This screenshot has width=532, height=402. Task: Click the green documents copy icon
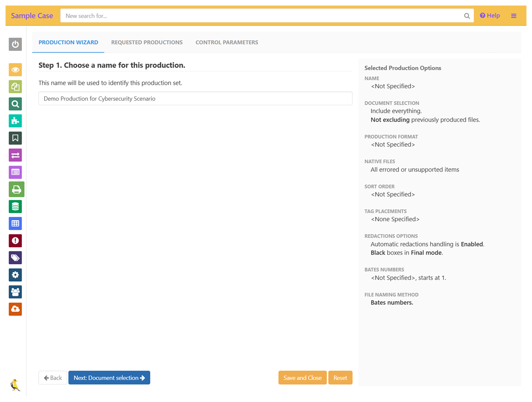(15, 87)
